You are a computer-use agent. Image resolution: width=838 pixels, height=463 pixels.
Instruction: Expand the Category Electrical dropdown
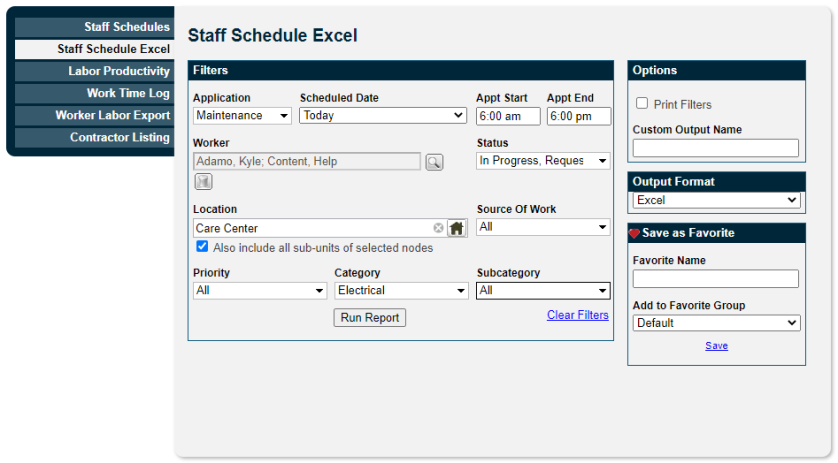coord(401,291)
